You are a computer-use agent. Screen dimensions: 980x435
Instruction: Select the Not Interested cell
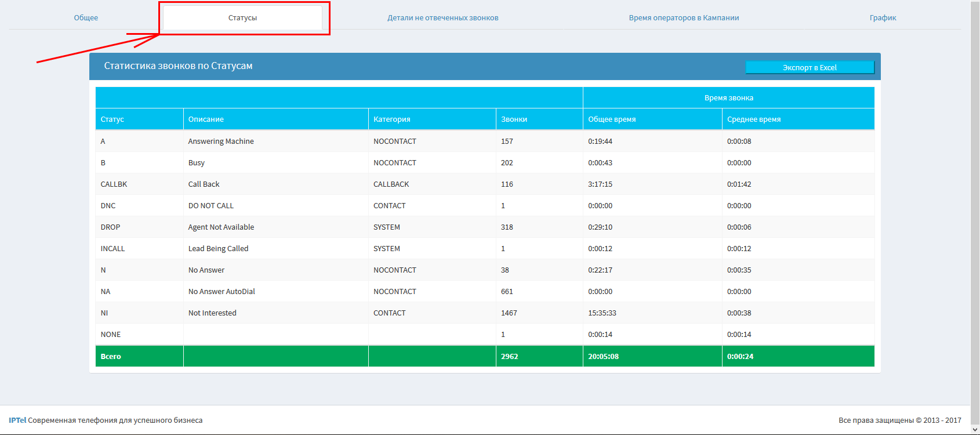[x=276, y=313]
